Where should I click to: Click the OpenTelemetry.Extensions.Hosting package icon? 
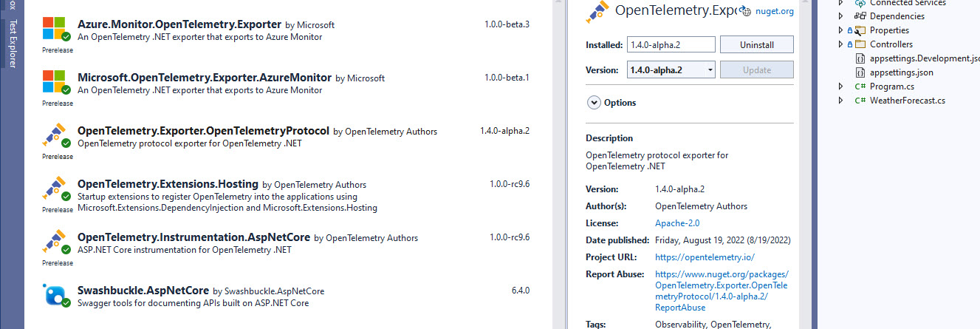click(x=55, y=189)
